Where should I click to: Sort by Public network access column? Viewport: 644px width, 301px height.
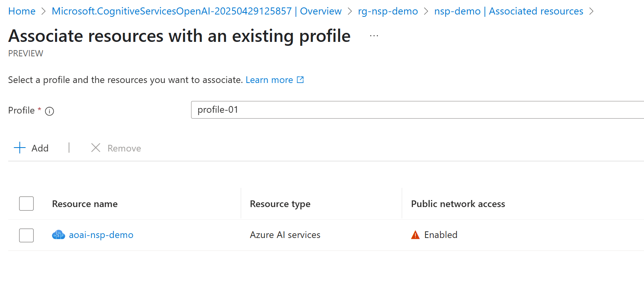click(458, 204)
